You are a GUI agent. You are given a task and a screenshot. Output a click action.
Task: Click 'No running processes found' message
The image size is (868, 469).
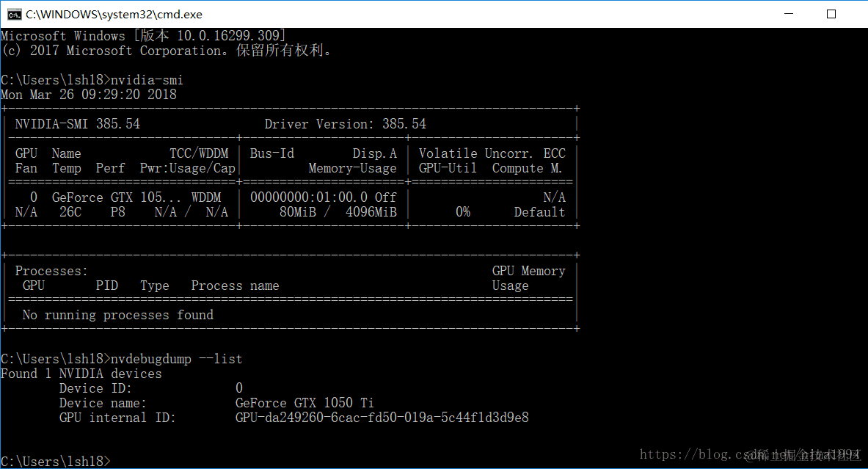pyautogui.click(x=118, y=315)
